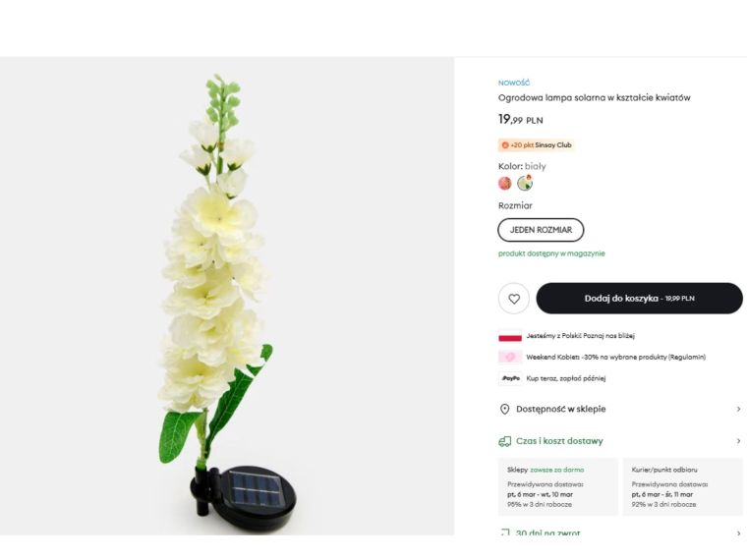
Task: Click the pink Weekend Kobiet icon
Action: click(x=510, y=357)
